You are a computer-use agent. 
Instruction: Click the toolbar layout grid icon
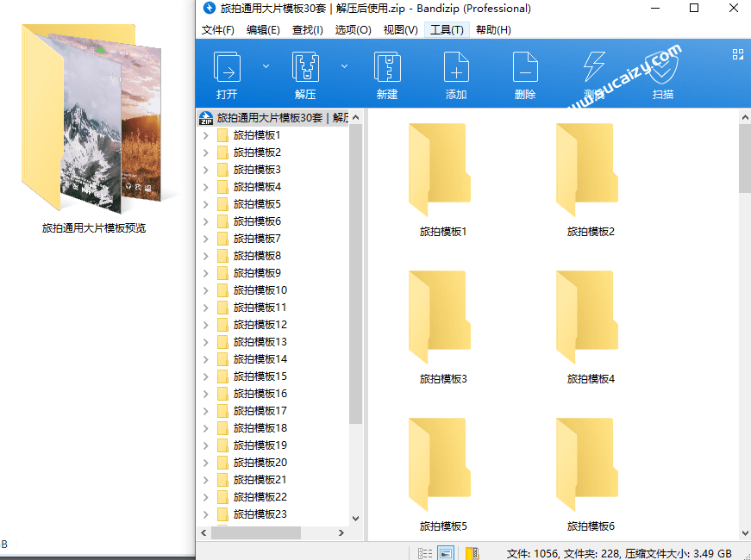[737, 53]
